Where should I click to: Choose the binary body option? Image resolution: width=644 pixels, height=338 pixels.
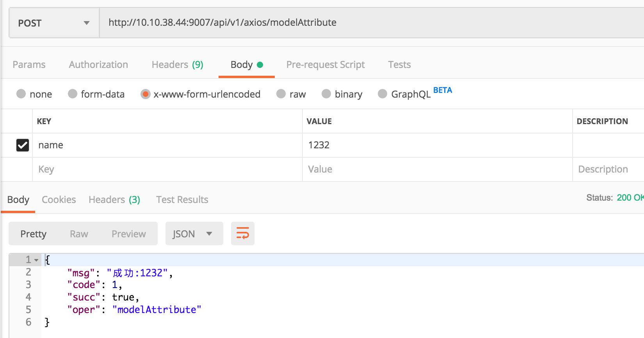pos(342,94)
